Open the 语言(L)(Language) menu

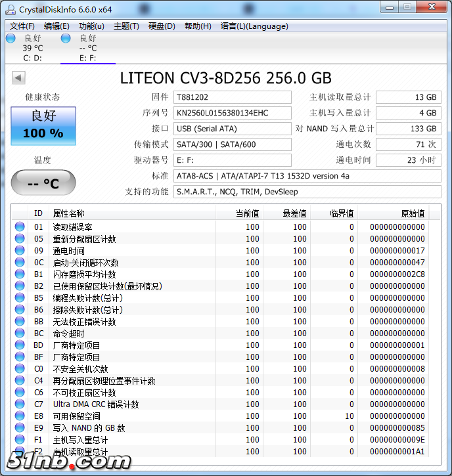click(x=254, y=26)
